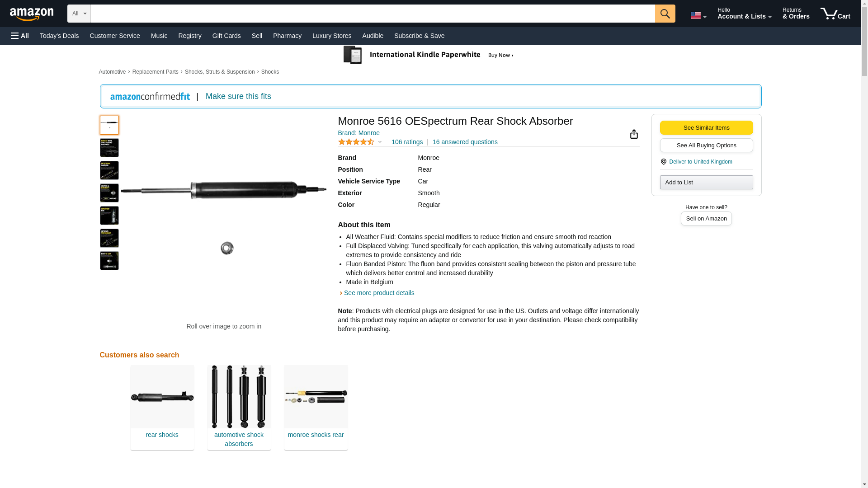Click the Deliver to United Kingdom location link
Viewport: 868px width, 488px height.
point(700,162)
